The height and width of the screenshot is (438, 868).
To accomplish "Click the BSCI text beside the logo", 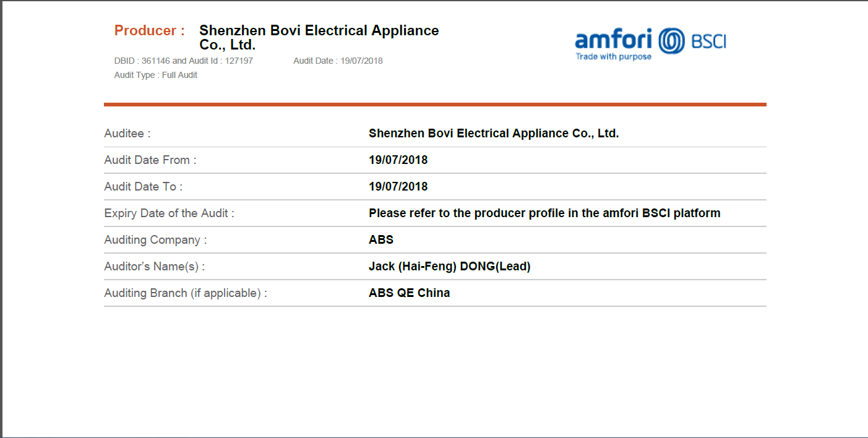I will (708, 41).
